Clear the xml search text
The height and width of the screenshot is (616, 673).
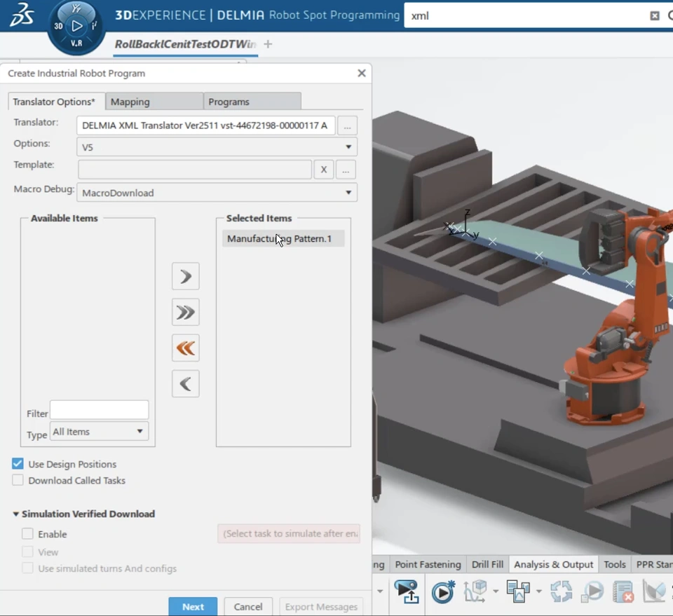tap(655, 16)
